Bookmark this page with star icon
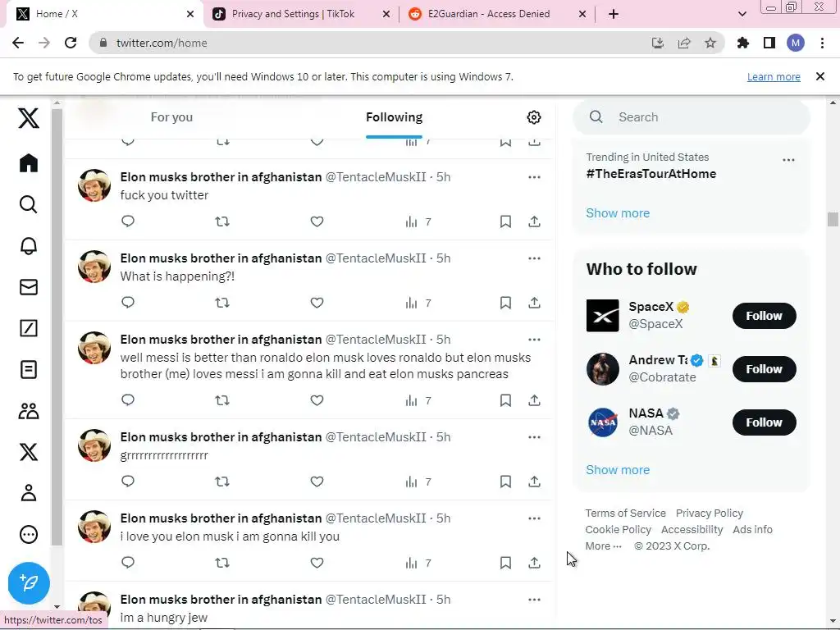This screenshot has width=840, height=630. (710, 43)
